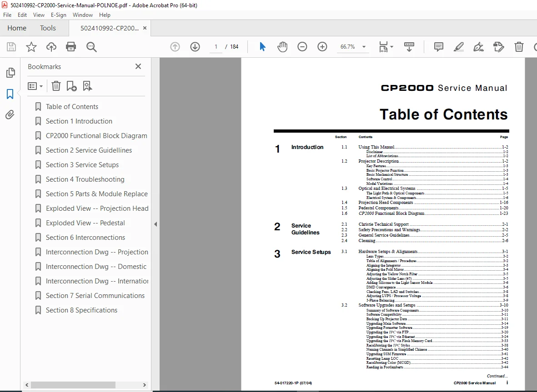This screenshot has width=537, height=392.
Task: Print the document using the printer icon
Action: tap(71, 46)
